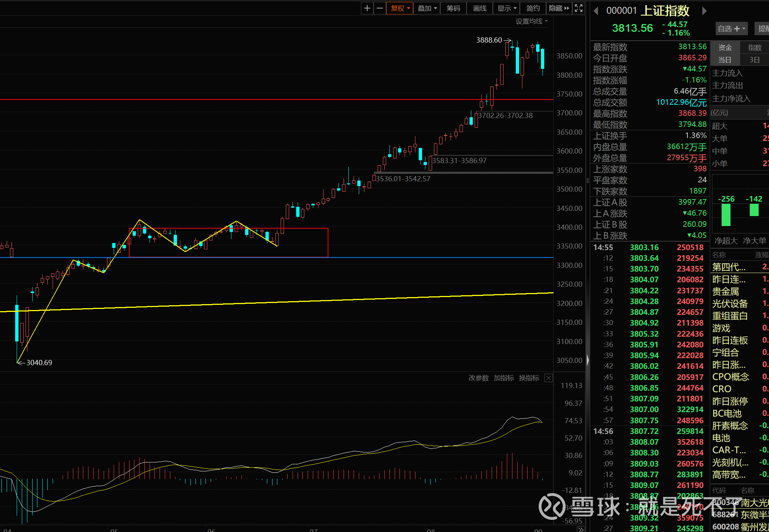
Task: Go to next stock with right arrow
Action: click(704, 11)
